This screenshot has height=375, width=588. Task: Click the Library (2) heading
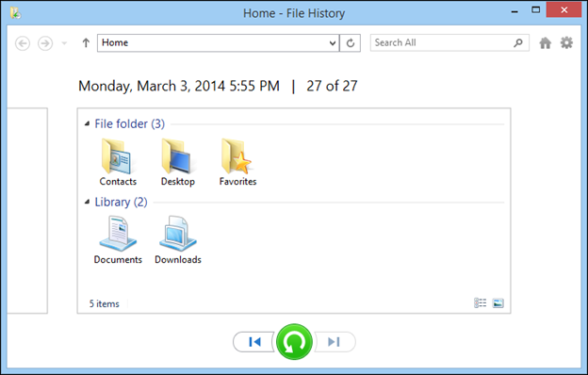point(121,203)
